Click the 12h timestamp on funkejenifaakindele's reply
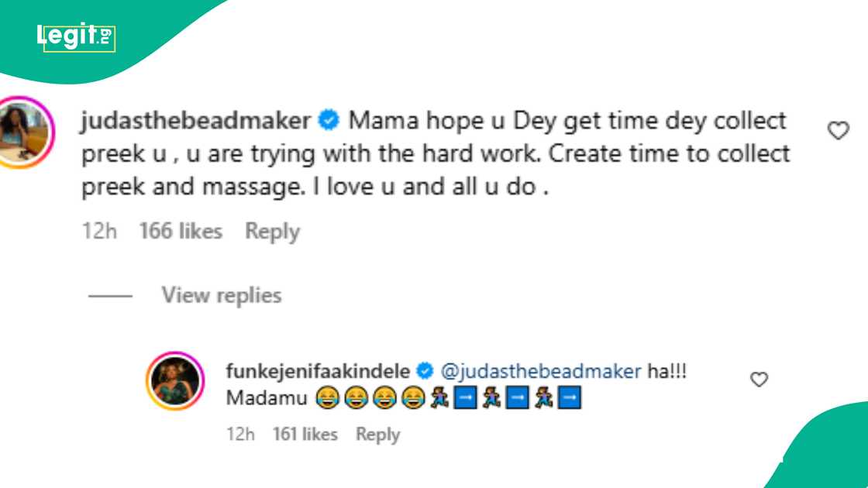Viewport: 868px width, 488px height. (x=240, y=435)
